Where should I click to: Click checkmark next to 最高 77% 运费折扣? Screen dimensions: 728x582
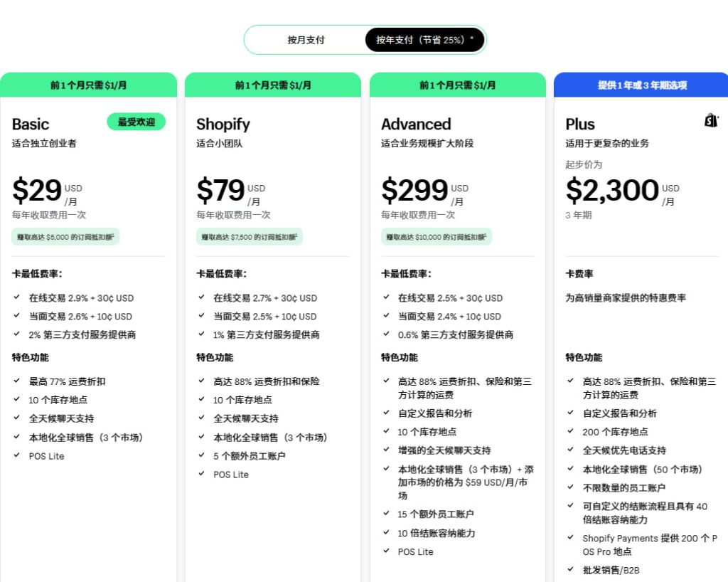(17, 381)
